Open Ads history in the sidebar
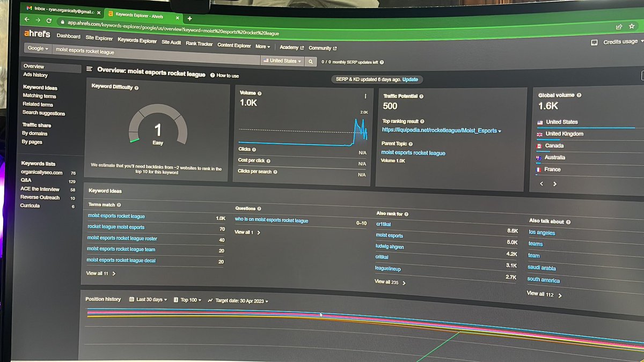The height and width of the screenshot is (362, 644). tap(35, 75)
